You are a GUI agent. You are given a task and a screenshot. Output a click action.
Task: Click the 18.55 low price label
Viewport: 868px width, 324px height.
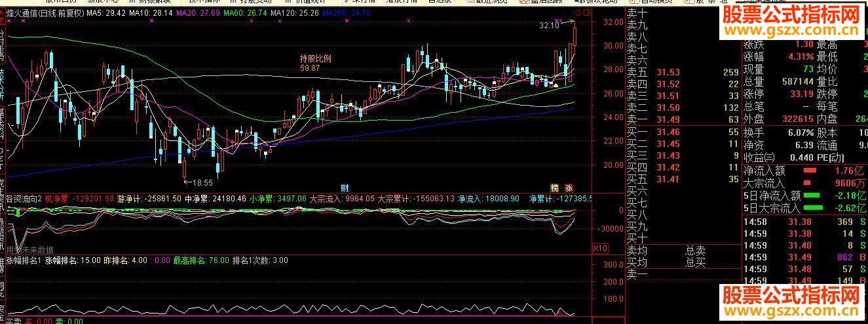tap(203, 182)
